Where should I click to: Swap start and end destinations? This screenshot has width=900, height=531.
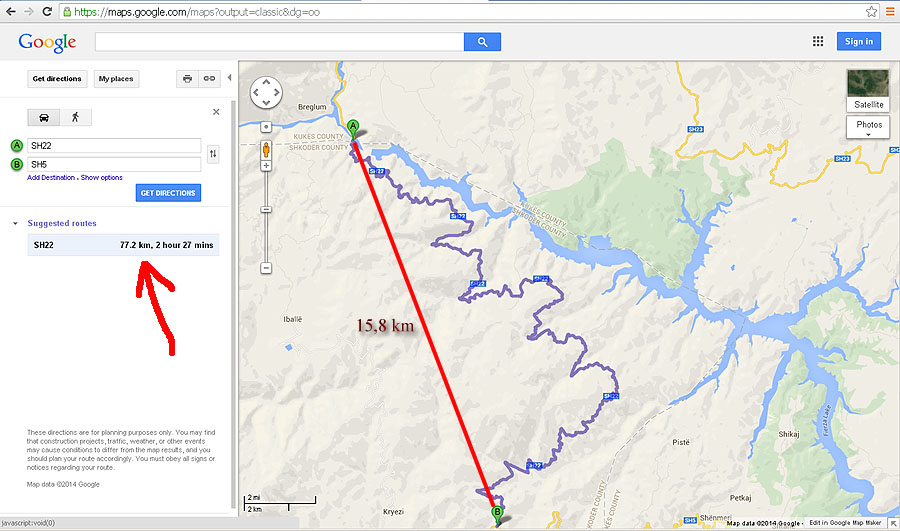213,154
